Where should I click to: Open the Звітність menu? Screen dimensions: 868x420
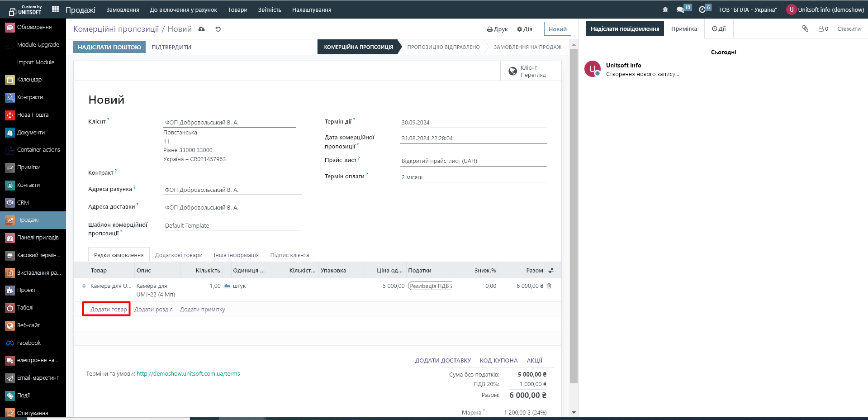tap(270, 10)
